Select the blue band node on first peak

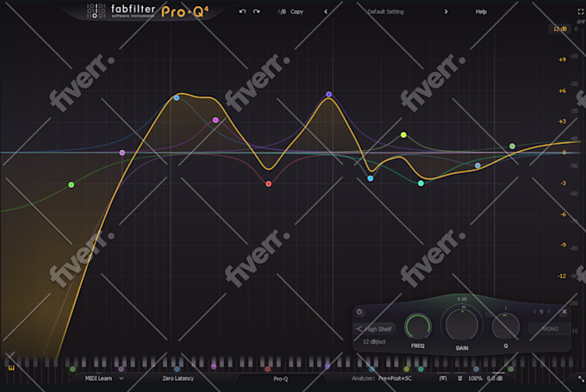pos(177,98)
